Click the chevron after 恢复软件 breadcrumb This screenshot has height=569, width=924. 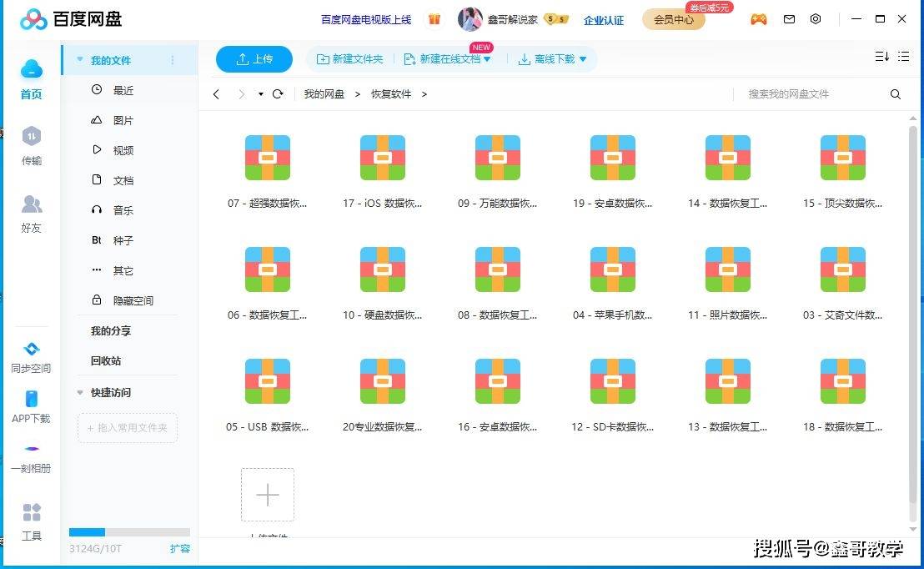424,94
